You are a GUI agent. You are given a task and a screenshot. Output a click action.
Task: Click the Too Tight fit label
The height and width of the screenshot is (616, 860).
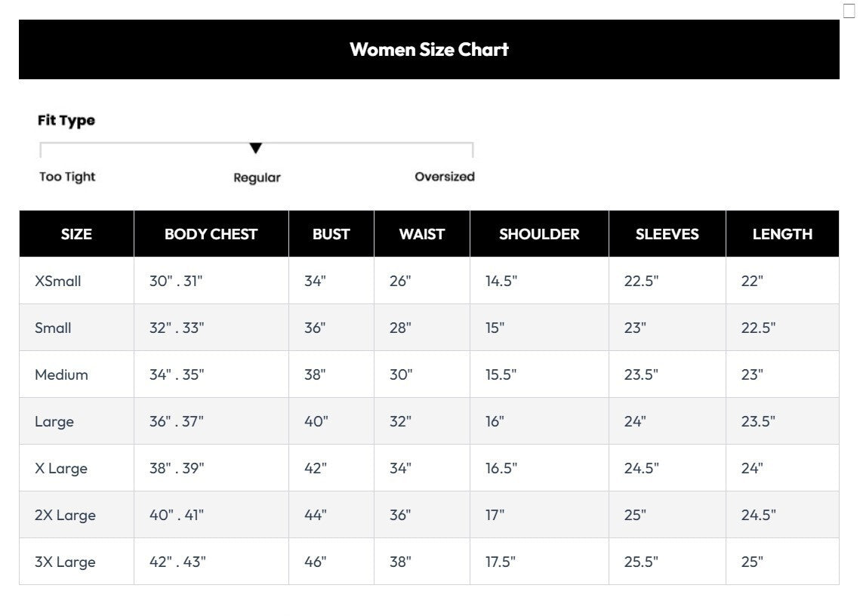pyautogui.click(x=67, y=177)
